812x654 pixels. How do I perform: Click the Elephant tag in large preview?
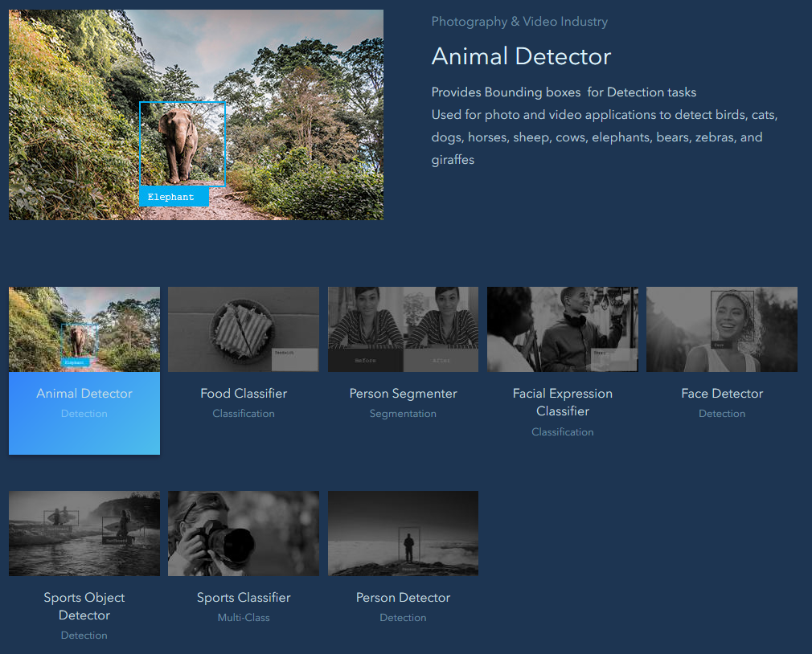[x=172, y=197]
